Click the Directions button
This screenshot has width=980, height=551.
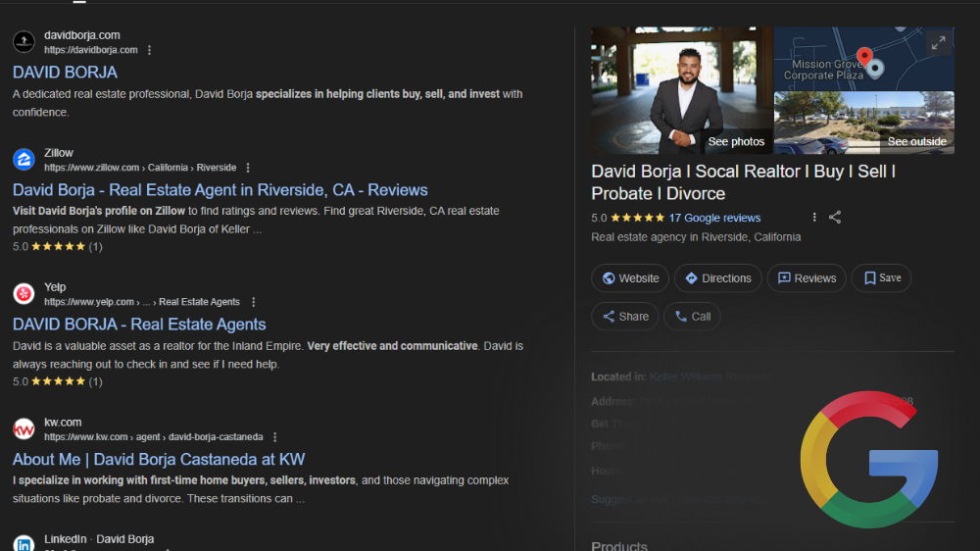717,278
